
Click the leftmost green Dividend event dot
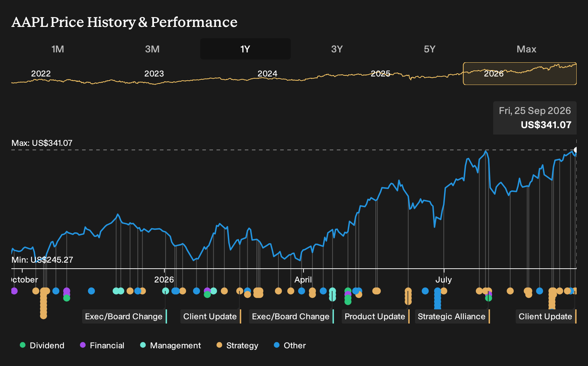[x=67, y=298]
